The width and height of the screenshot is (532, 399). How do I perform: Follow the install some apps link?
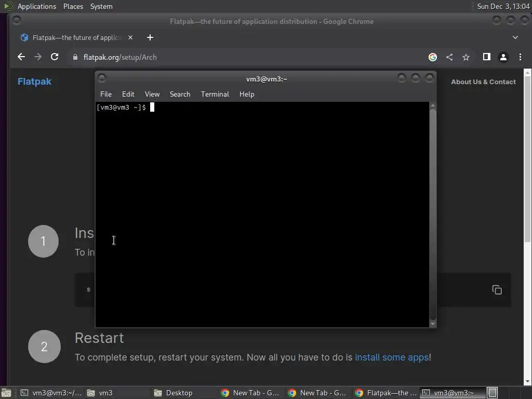(392, 357)
